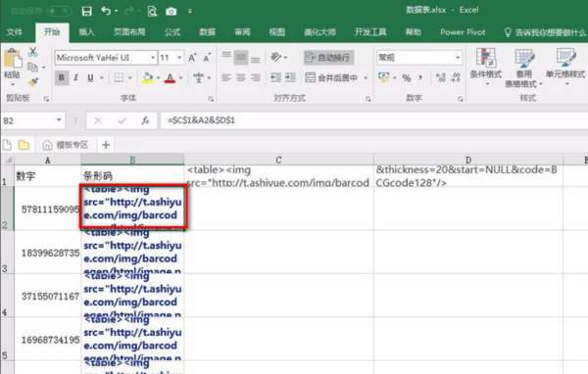Click the Borders icon
The height and width of the screenshot is (374, 588).
point(119,78)
